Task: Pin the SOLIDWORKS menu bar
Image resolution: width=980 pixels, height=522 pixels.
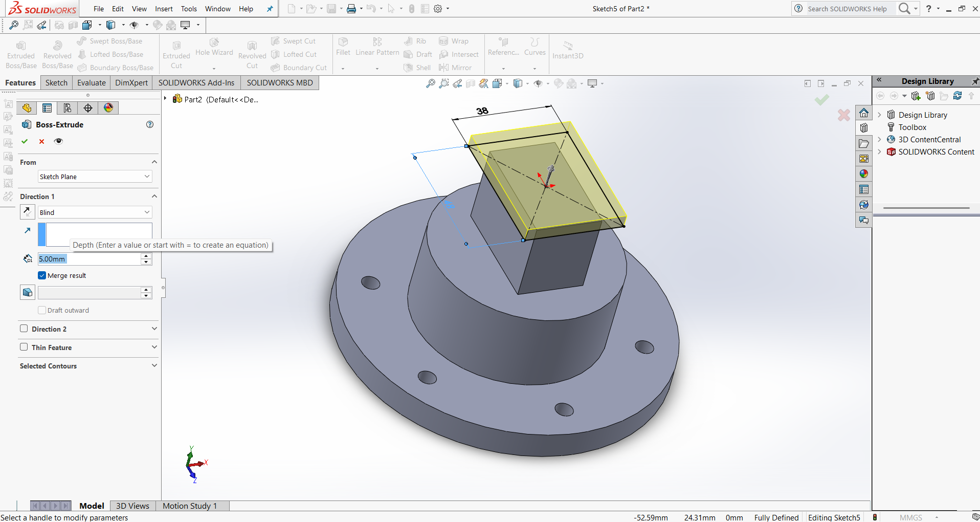Action: click(270, 9)
